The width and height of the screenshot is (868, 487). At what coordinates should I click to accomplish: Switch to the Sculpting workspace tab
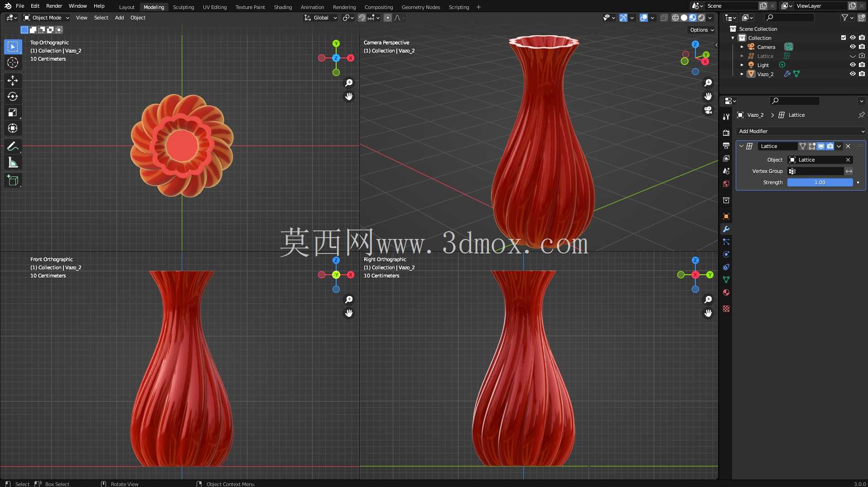[x=183, y=7]
